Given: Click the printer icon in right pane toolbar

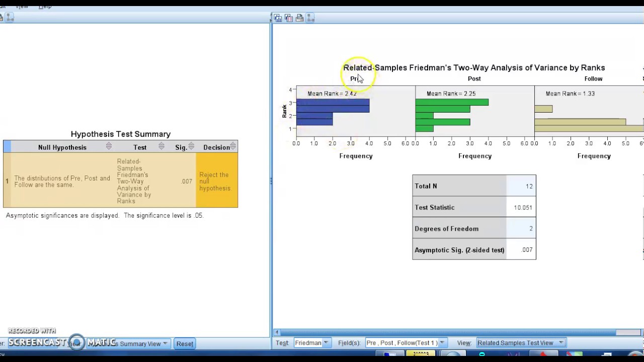Looking at the screenshot, I should click(300, 18).
